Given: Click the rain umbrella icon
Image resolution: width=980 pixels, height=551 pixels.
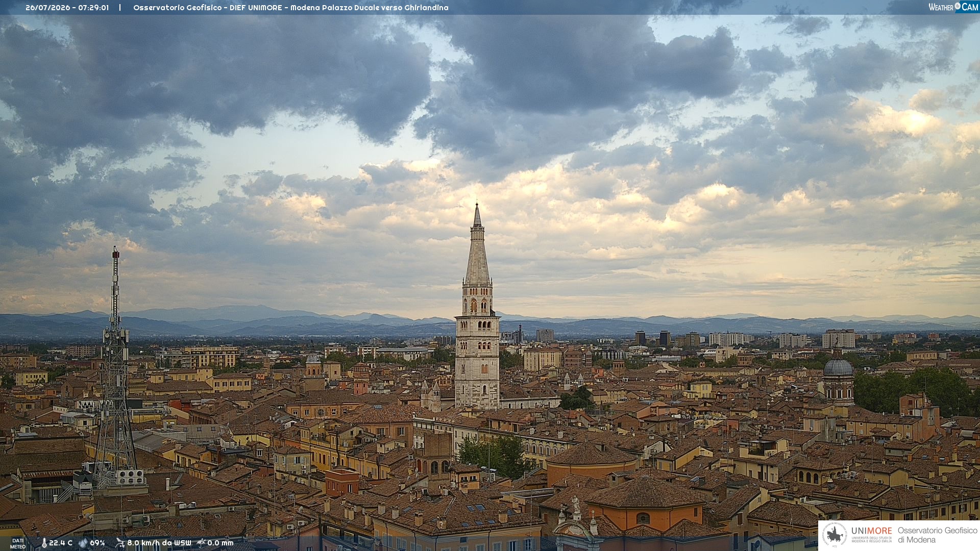Looking at the screenshot, I should tap(201, 543).
